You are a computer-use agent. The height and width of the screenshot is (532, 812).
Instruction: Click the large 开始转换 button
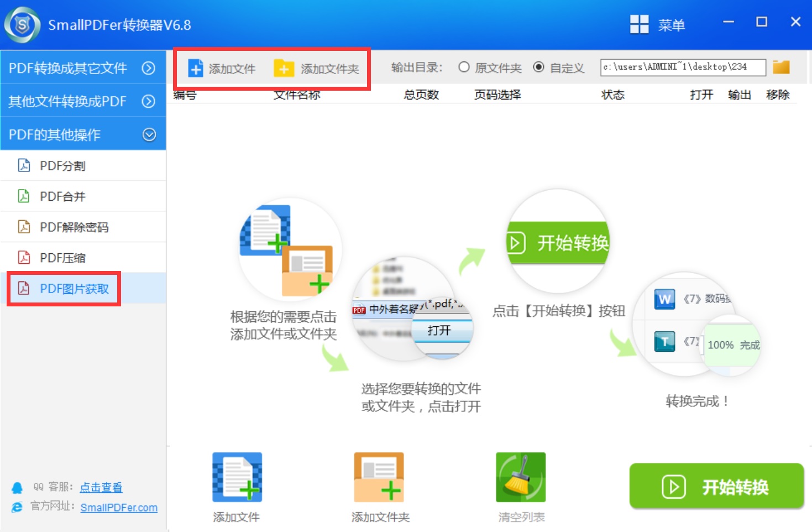point(716,487)
